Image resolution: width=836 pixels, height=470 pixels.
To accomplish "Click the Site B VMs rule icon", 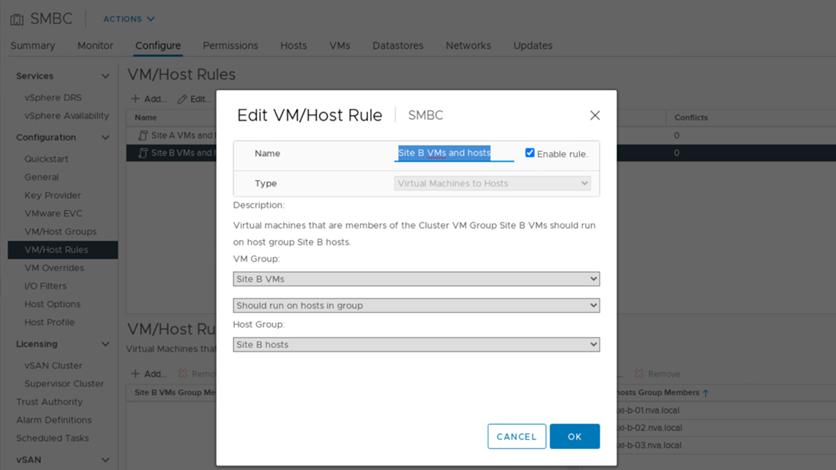I will (x=142, y=153).
